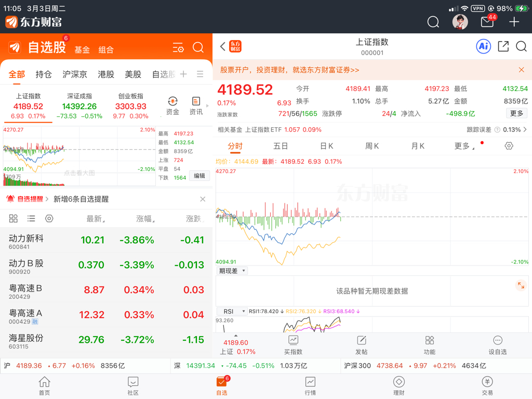The width and height of the screenshot is (532, 399).
Task: Add a new watchlist group with plus
Action: tap(183, 74)
